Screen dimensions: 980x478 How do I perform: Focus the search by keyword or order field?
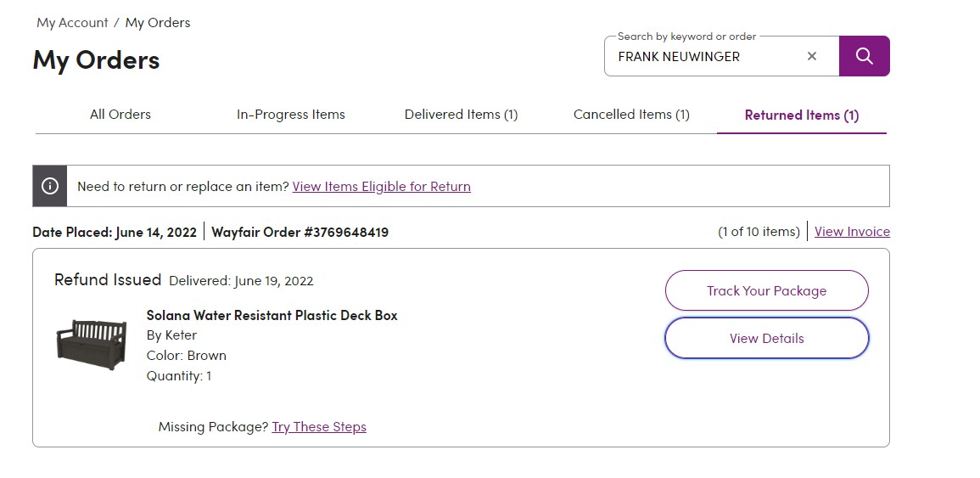(x=706, y=57)
